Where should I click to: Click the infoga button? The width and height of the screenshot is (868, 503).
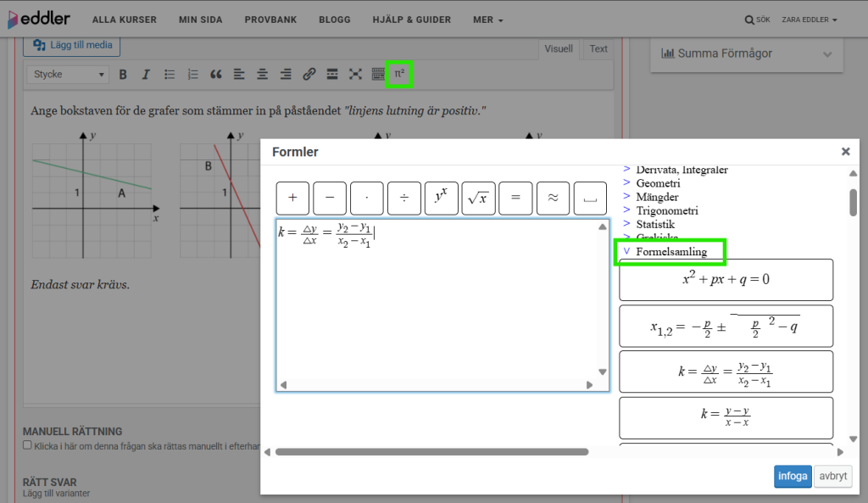pyautogui.click(x=792, y=476)
